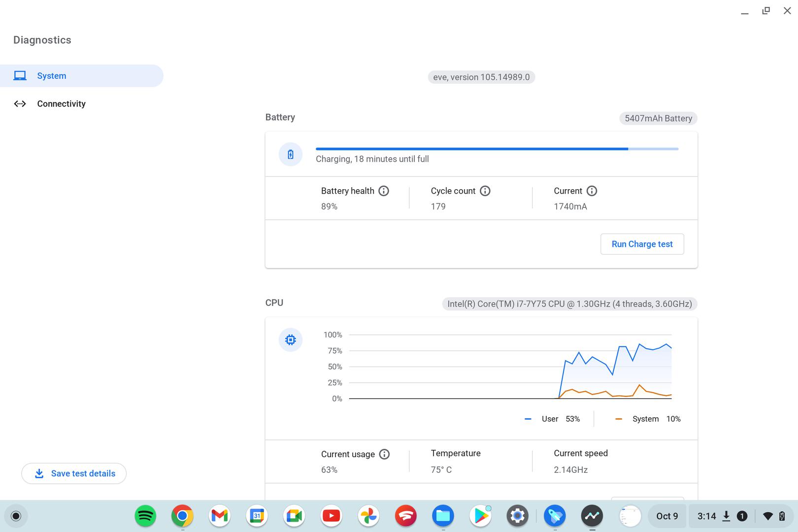Click the Connectivity arrows icon
The image size is (798, 532).
(20, 104)
